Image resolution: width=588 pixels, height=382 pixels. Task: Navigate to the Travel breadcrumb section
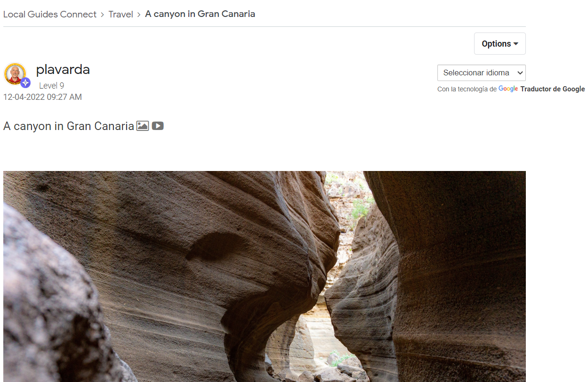[121, 14]
